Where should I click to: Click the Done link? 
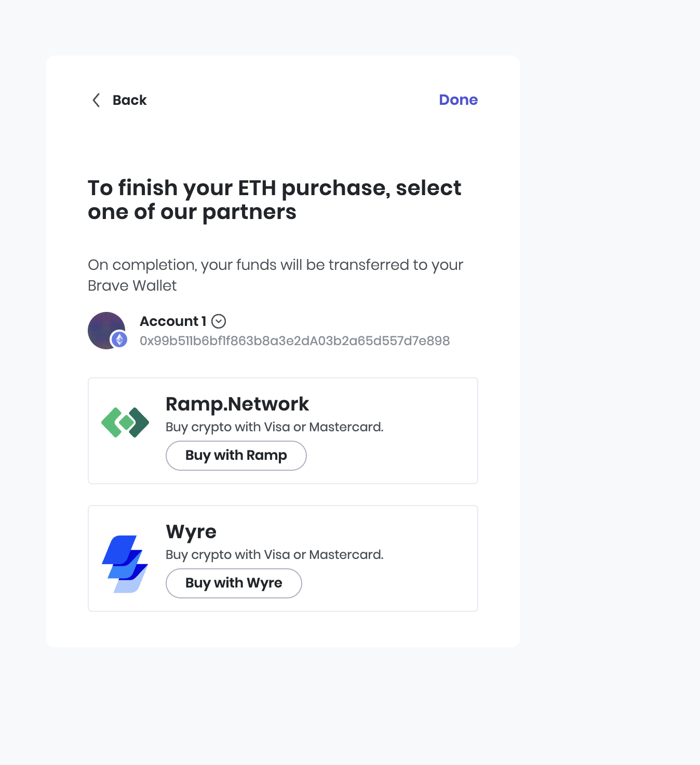pyautogui.click(x=458, y=100)
